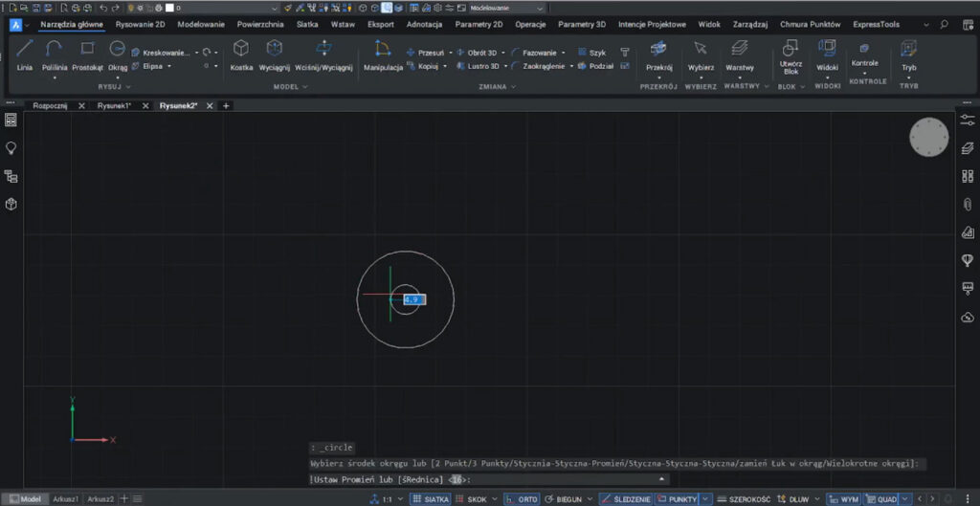Switch to the Arkusz1 layout tab
Viewport: 980px width, 506px height.
pos(66,499)
